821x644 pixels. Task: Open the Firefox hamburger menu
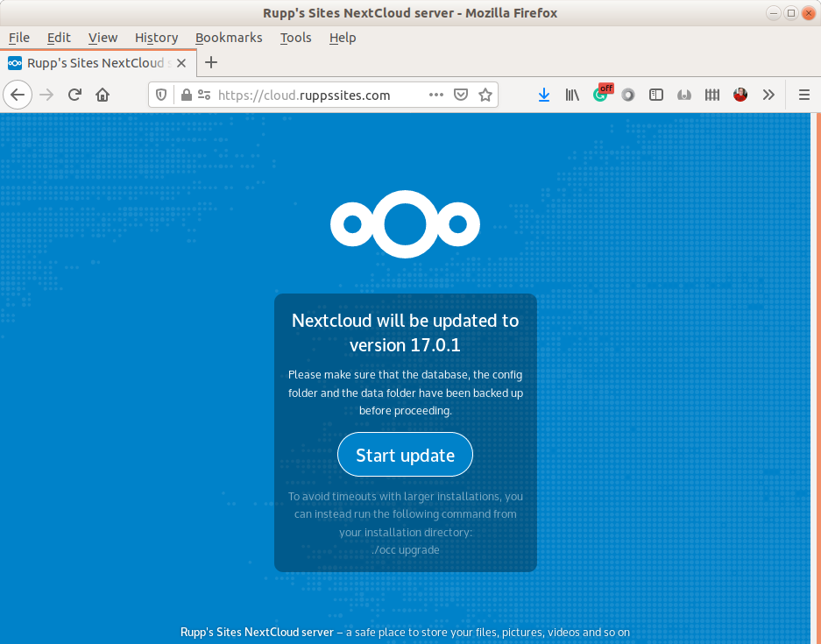coord(804,95)
